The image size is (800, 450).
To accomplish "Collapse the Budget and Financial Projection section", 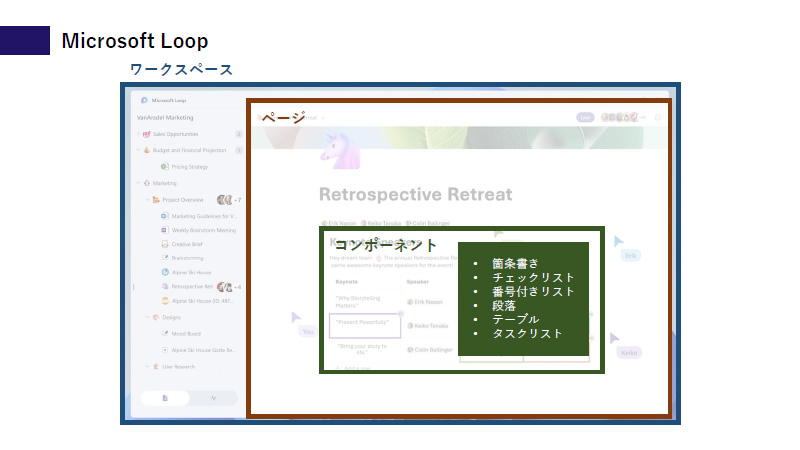I will [x=138, y=150].
